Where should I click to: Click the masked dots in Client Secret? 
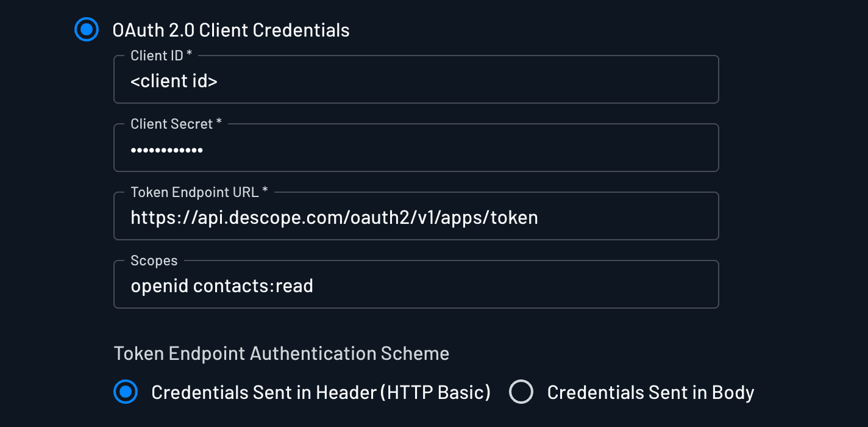tap(166, 149)
